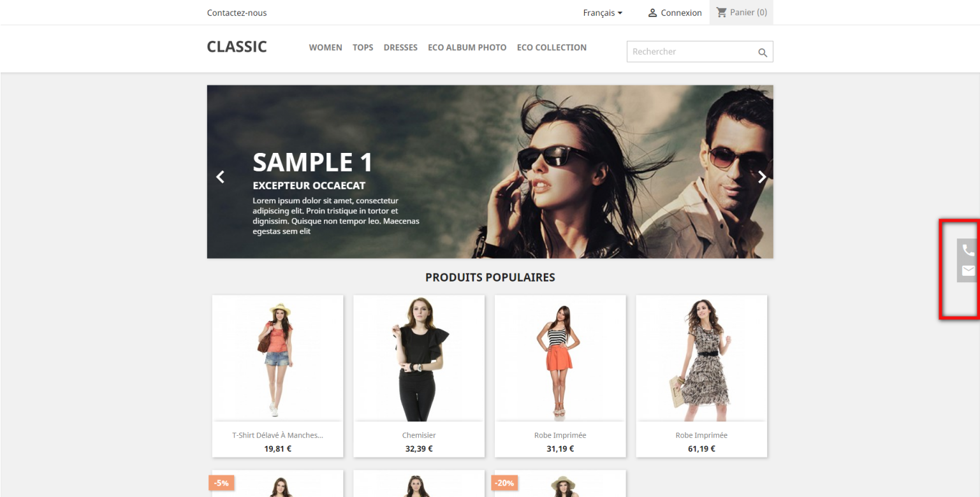Image resolution: width=980 pixels, height=497 pixels.
Task: Go to previous slide with left arrow
Action: (221, 177)
